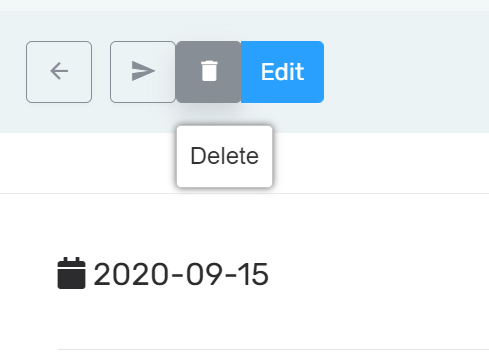489x361 pixels.
Task: Delete this entry using the gray trash button
Action: coord(208,72)
